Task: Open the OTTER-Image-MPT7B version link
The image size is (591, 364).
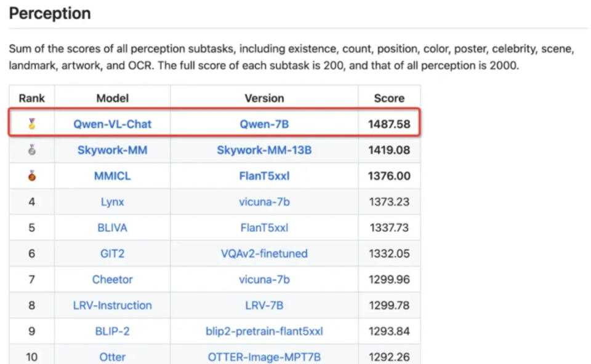Action: pos(264,357)
